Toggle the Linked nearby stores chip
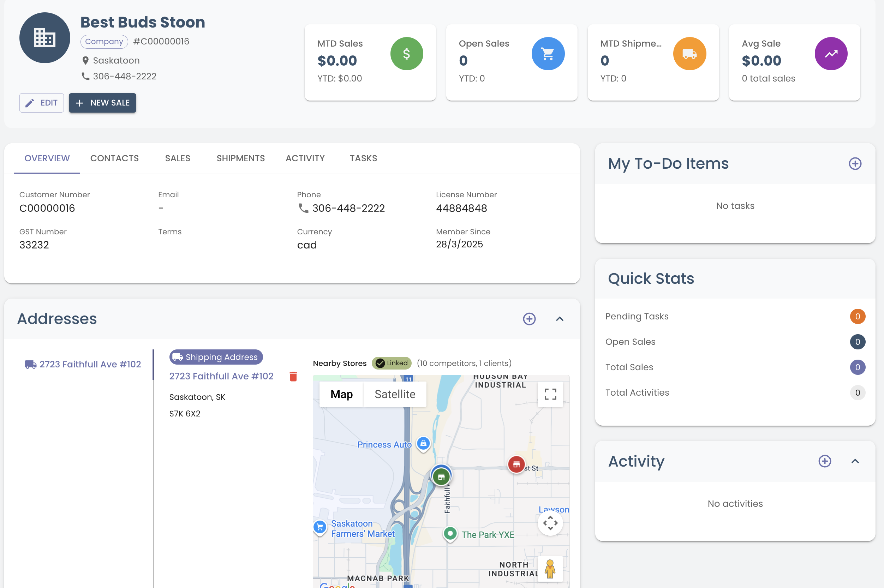884x588 pixels. point(392,363)
